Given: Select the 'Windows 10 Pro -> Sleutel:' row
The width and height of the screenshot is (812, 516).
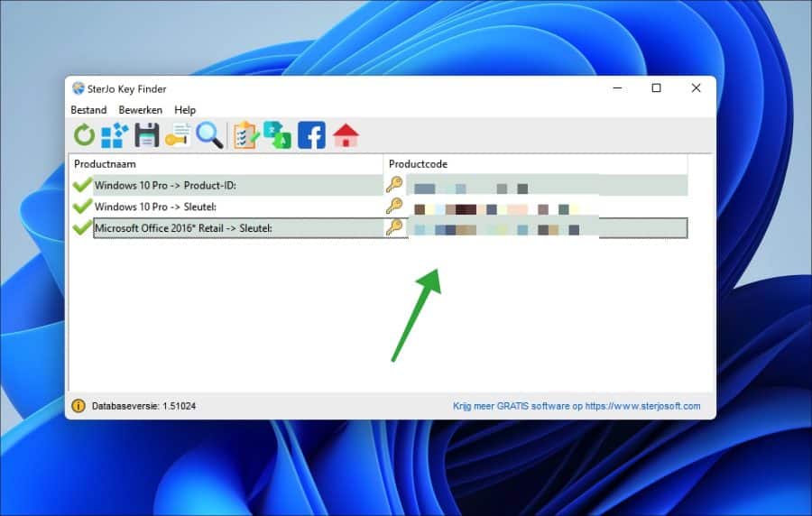Looking at the screenshot, I should point(379,207).
